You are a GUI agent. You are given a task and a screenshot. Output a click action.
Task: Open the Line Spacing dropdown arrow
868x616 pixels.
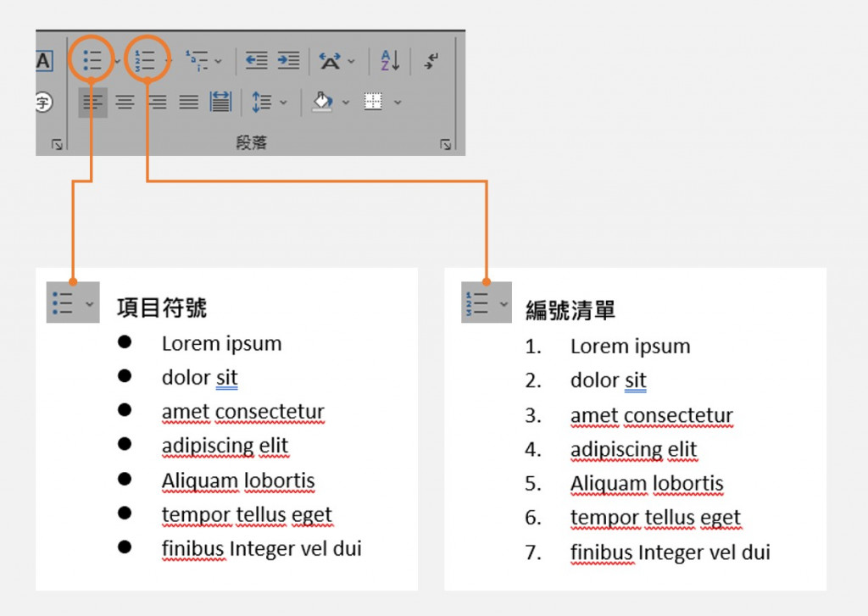tap(283, 103)
